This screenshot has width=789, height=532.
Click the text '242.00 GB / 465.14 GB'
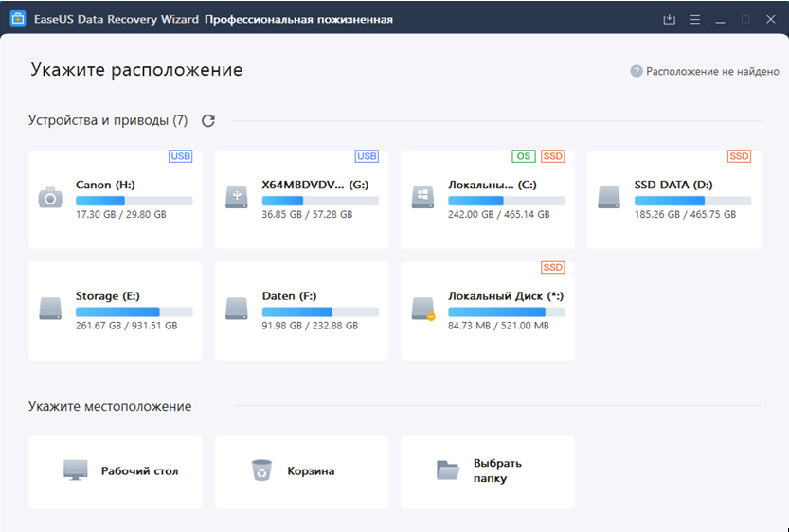pos(498,214)
